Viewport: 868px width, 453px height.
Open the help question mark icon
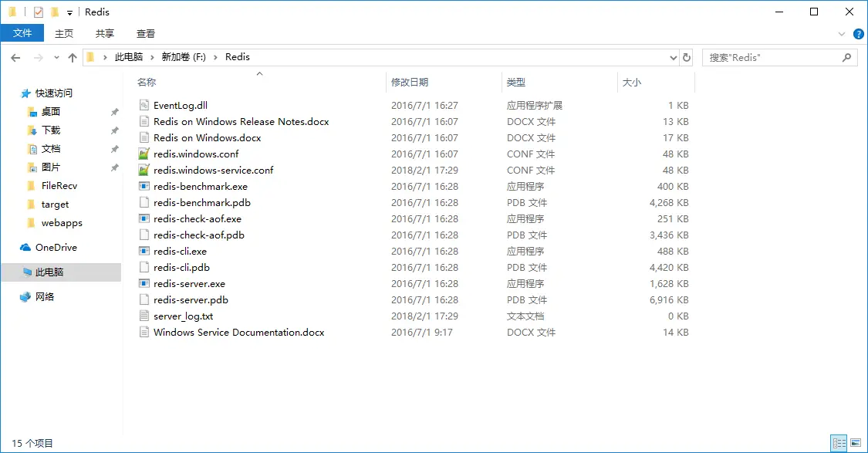pos(858,34)
